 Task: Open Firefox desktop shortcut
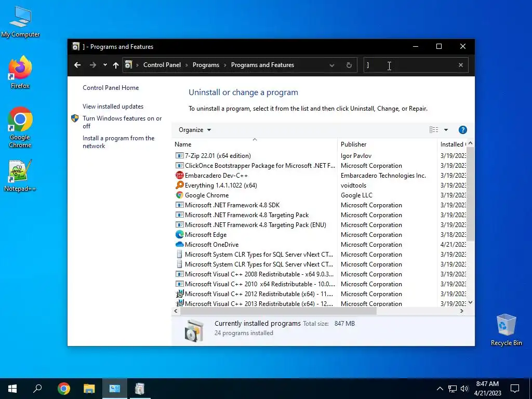point(20,72)
